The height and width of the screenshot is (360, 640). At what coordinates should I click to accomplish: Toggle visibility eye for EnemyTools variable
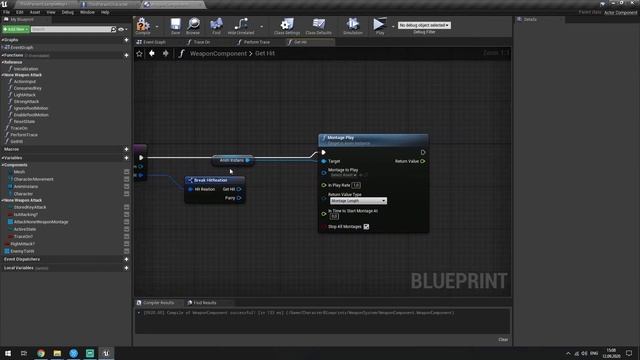coord(127,251)
